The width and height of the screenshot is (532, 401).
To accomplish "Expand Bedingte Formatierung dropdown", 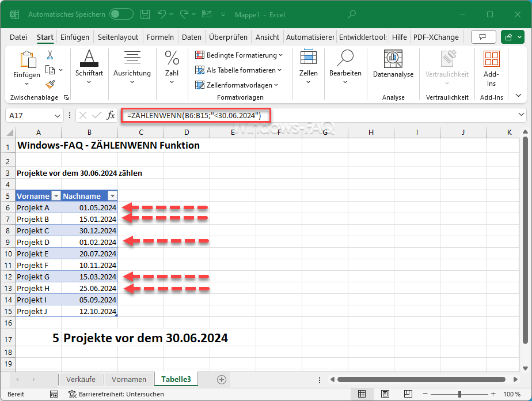I will coord(280,55).
